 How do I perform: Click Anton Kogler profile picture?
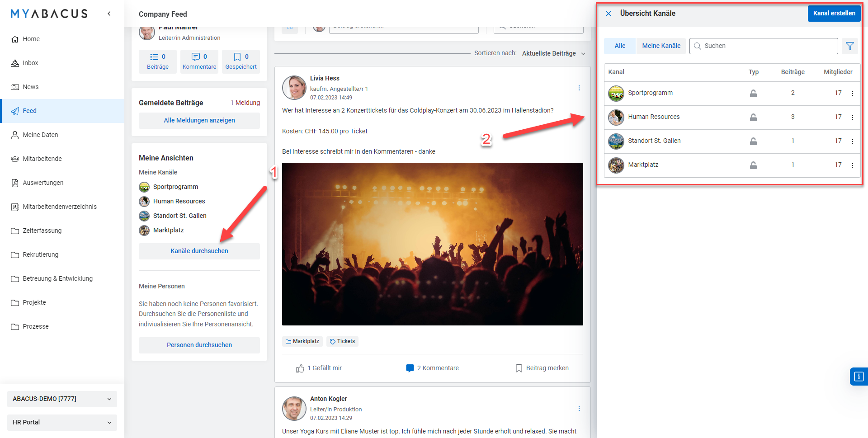coord(294,409)
